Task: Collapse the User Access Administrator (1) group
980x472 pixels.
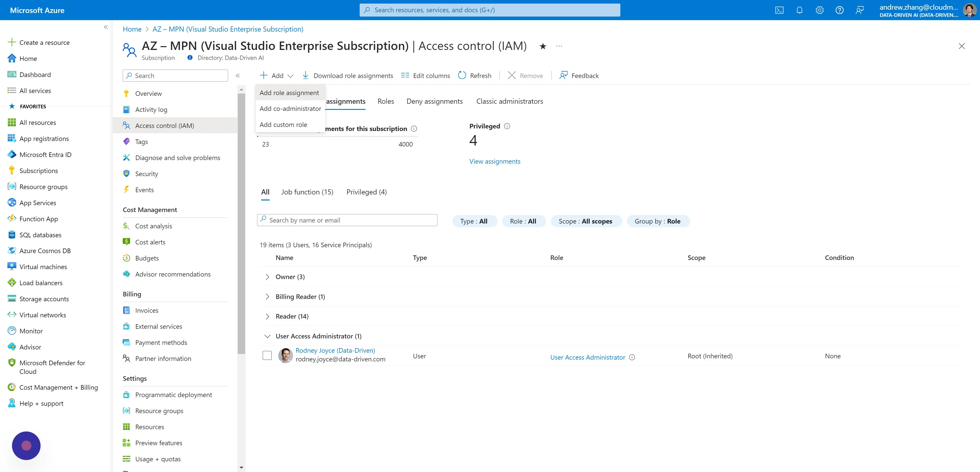Action: point(267,336)
